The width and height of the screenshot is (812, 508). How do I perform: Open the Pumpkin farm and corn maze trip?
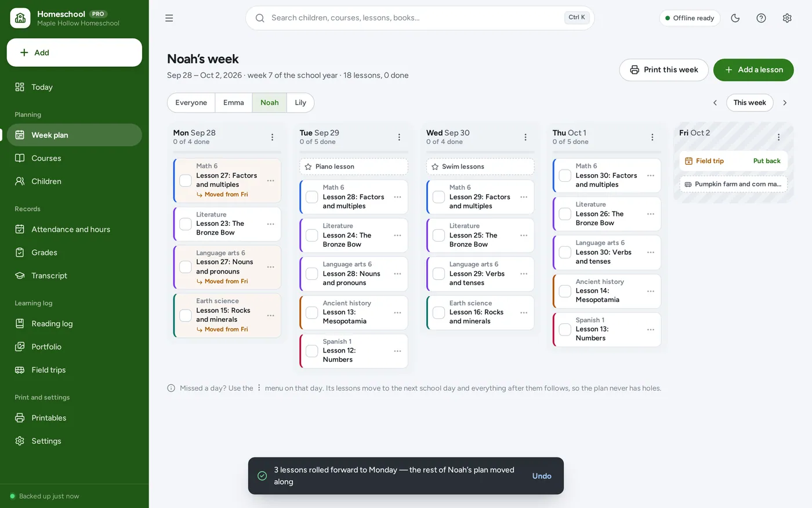pyautogui.click(x=734, y=184)
